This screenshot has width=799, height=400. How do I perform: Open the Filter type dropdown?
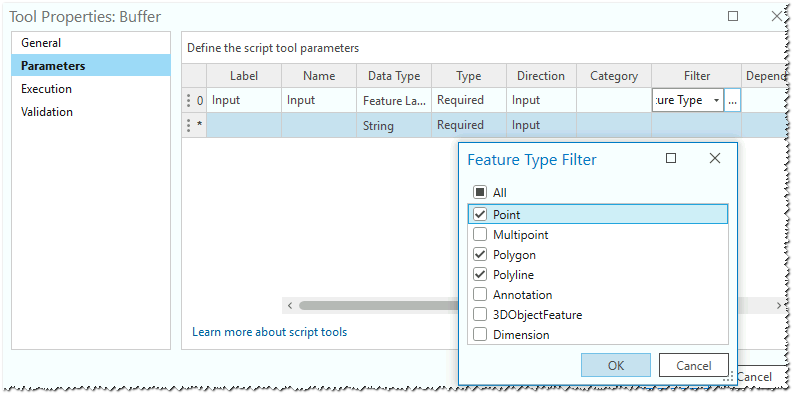tap(716, 101)
